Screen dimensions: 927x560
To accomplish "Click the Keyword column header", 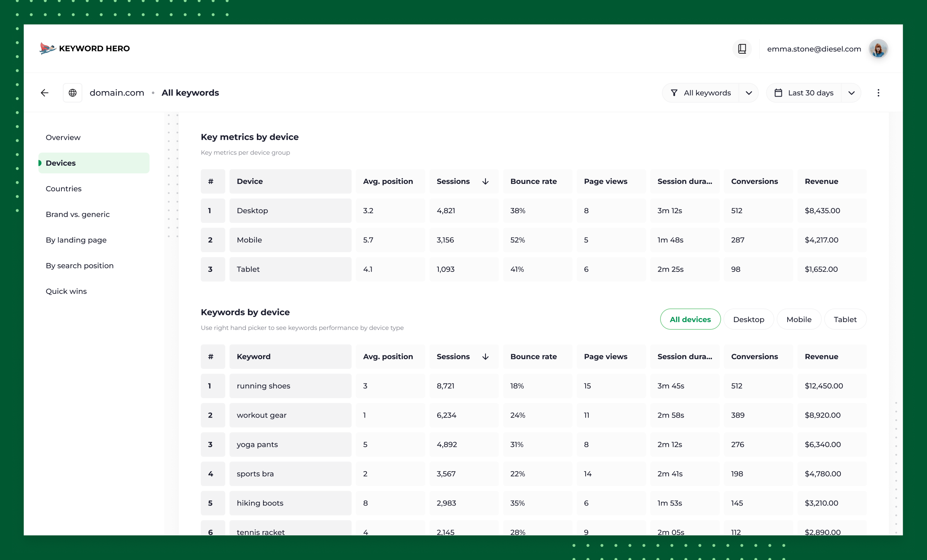I will [290, 357].
